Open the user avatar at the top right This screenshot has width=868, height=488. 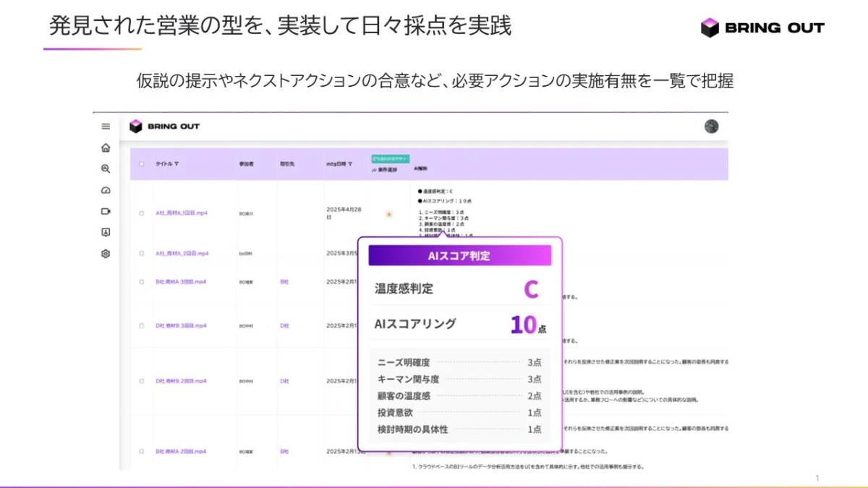[x=711, y=127]
